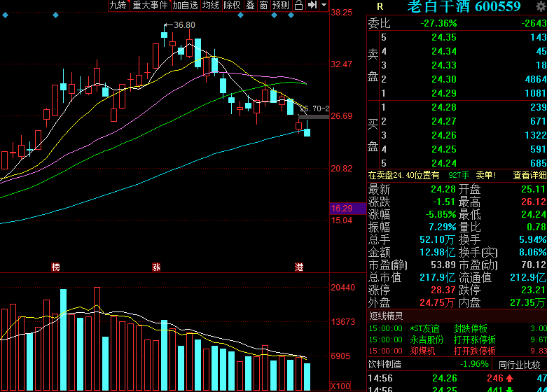This screenshot has width=547, height=392.
Task: Click the purple 16.29 price axis label
Action: (x=342, y=209)
